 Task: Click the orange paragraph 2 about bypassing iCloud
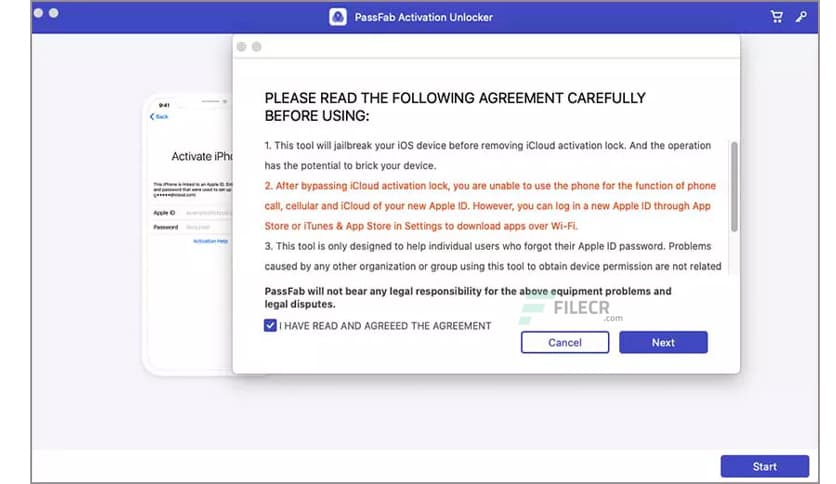(x=490, y=206)
